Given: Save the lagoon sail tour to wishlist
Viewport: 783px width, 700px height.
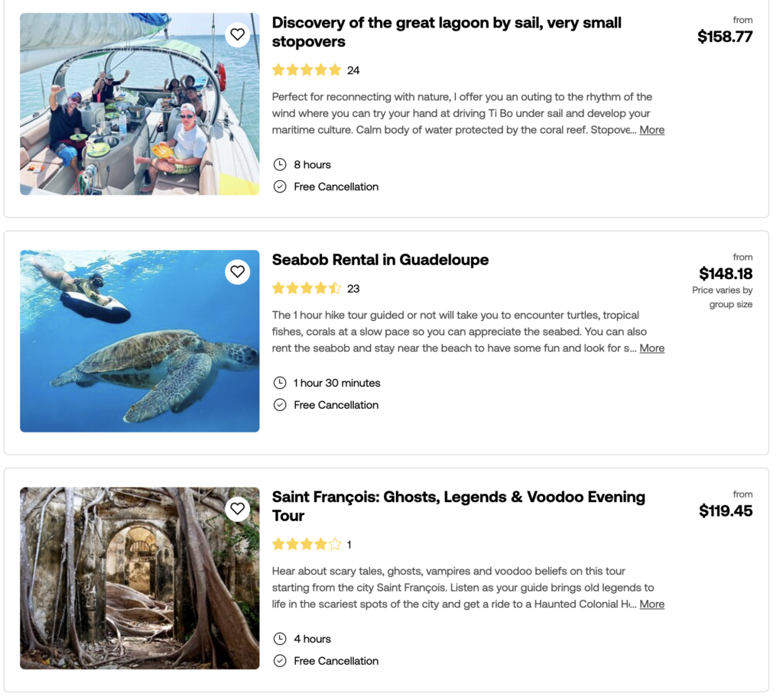Looking at the screenshot, I should [x=237, y=34].
